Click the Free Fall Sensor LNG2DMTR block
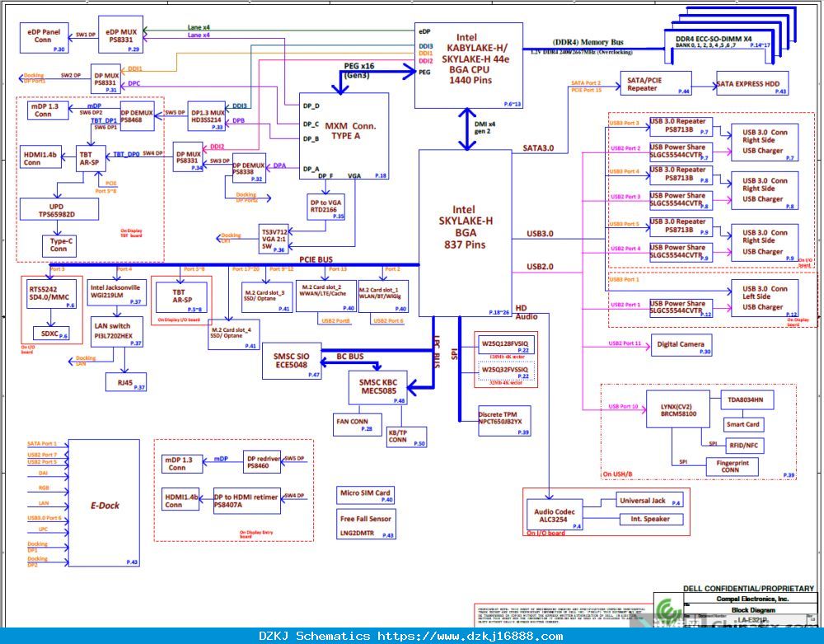Viewport: 824px width, 644px height. coord(365,524)
